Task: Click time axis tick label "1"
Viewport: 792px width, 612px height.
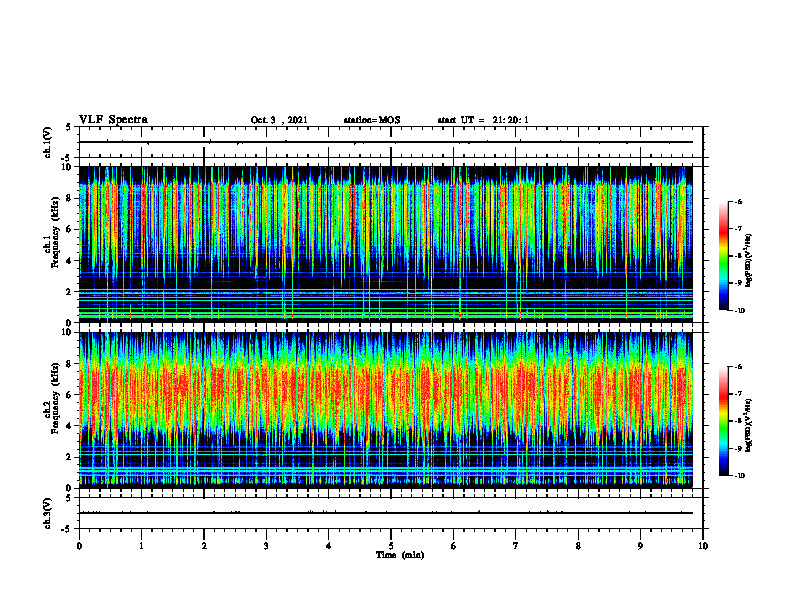Action: (141, 546)
